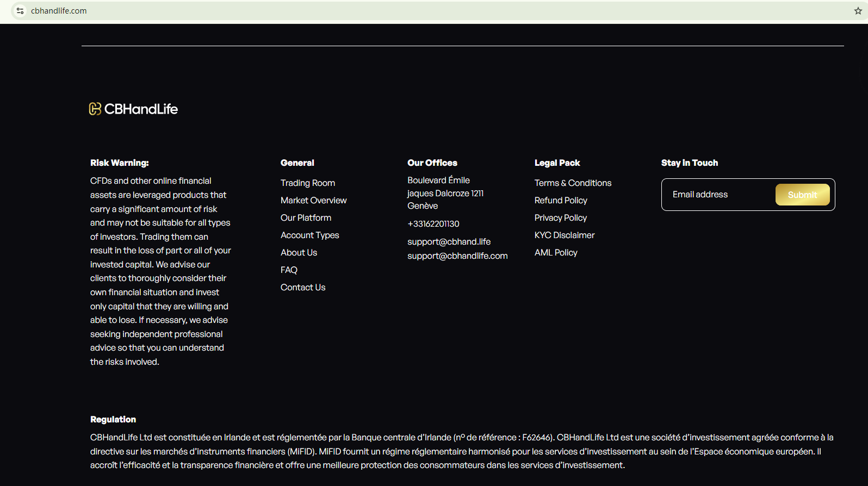Viewport: 868px width, 486px height.
Task: Click the site info icon in address bar
Action: (x=20, y=11)
